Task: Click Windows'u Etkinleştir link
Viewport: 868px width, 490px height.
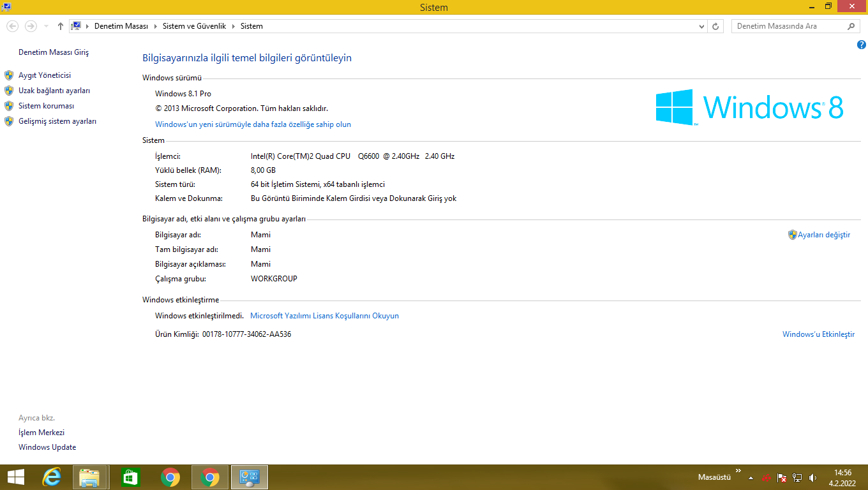Action: (x=819, y=334)
